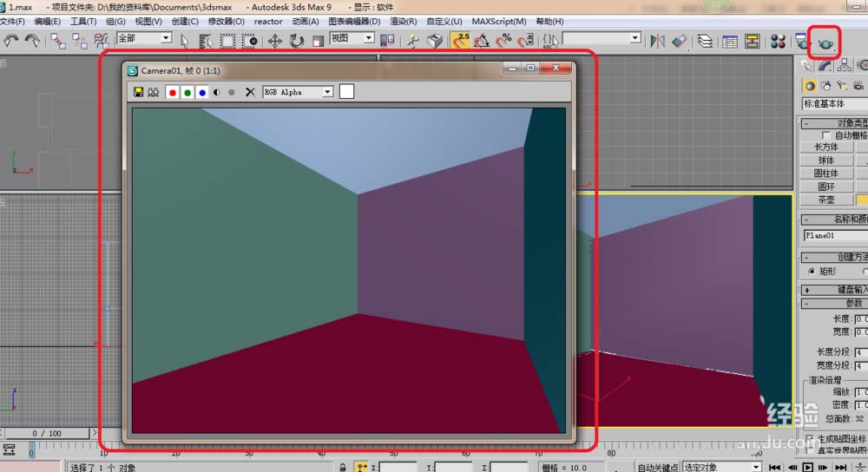Check the 自动栅格 checkbox

(825, 135)
